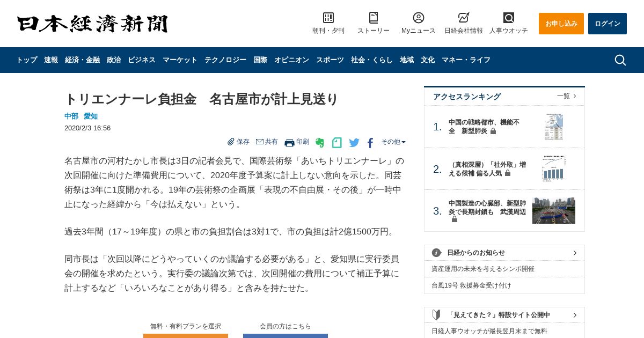The image size is (644, 338).
Task: Click the 保存 paperclip icon
Action: [x=231, y=142]
